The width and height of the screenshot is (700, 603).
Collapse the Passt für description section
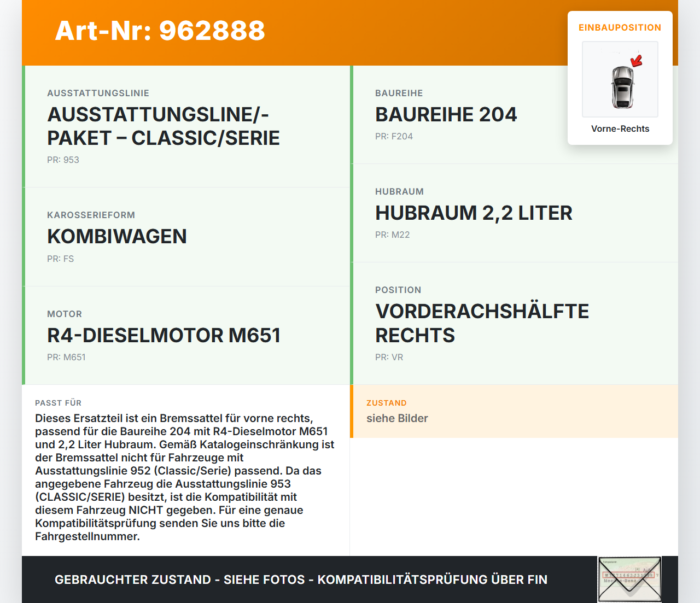point(186,470)
